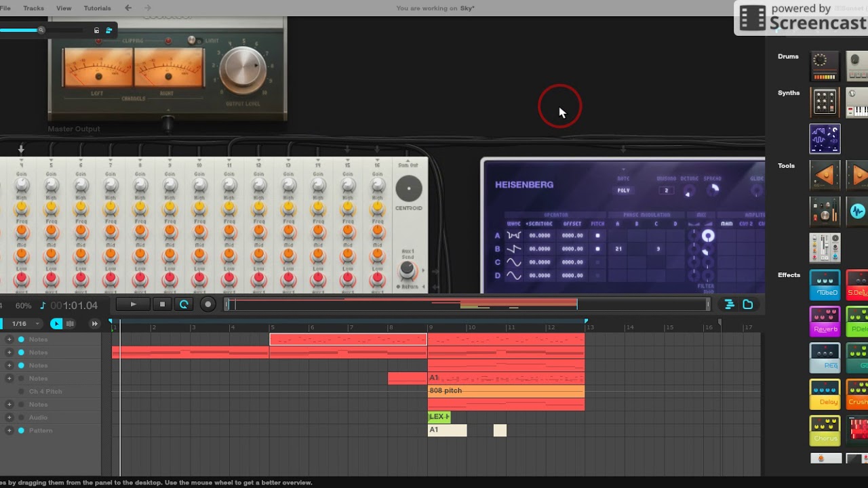Expand the Audio track

coord(9,418)
